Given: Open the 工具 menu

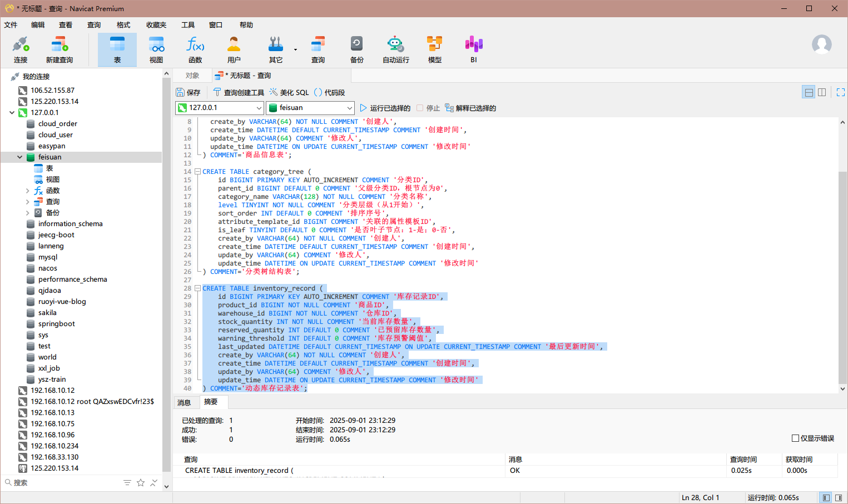Looking at the screenshot, I should coord(188,25).
